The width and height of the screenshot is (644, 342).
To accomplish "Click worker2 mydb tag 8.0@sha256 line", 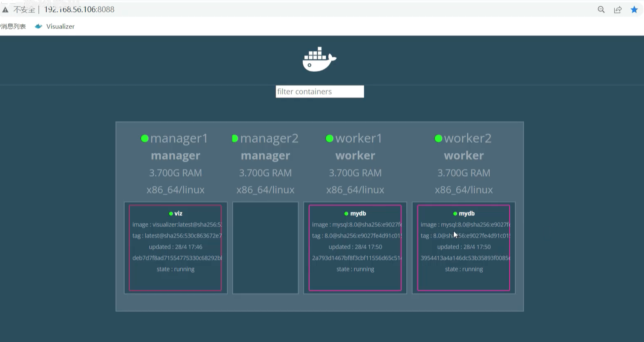I will 465,236.
